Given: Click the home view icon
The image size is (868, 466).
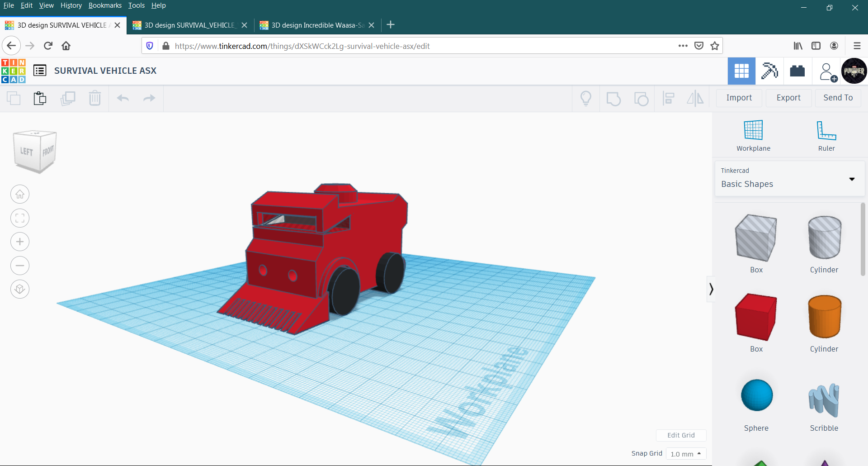Looking at the screenshot, I should 19,194.
